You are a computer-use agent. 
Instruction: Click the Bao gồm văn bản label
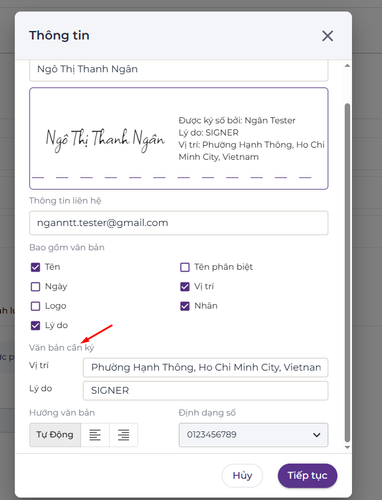(x=67, y=247)
